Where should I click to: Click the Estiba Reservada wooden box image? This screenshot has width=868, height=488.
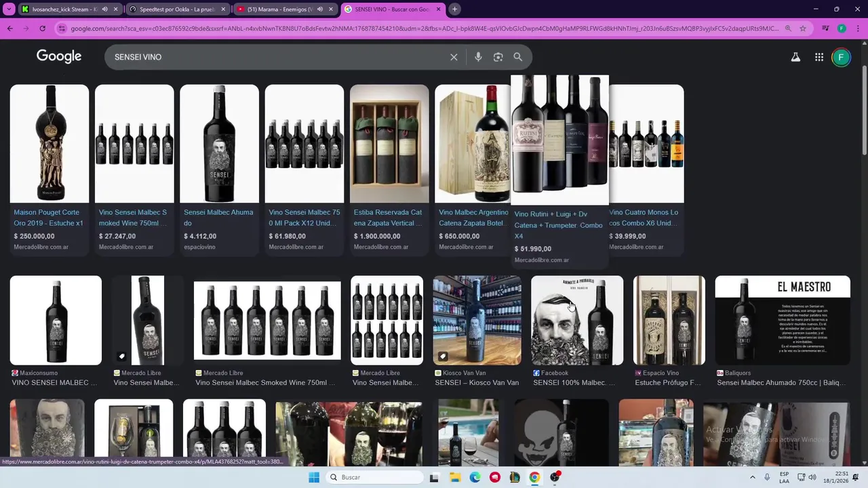389,144
